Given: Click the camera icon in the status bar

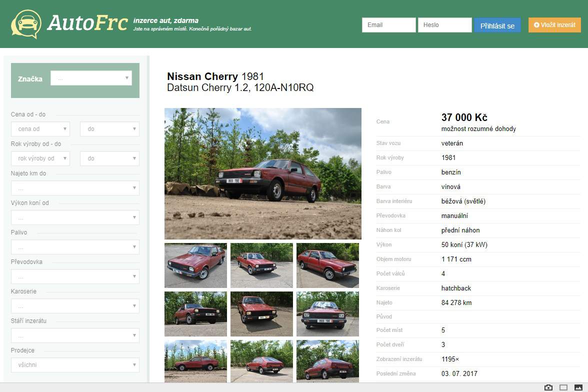Looking at the screenshot, I should click(x=548, y=387).
